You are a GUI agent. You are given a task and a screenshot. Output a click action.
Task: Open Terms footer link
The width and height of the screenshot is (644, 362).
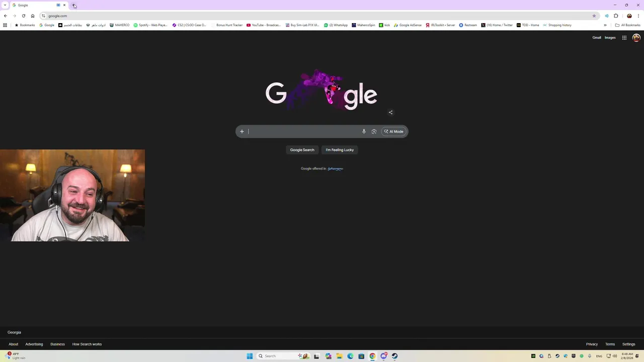610,344
